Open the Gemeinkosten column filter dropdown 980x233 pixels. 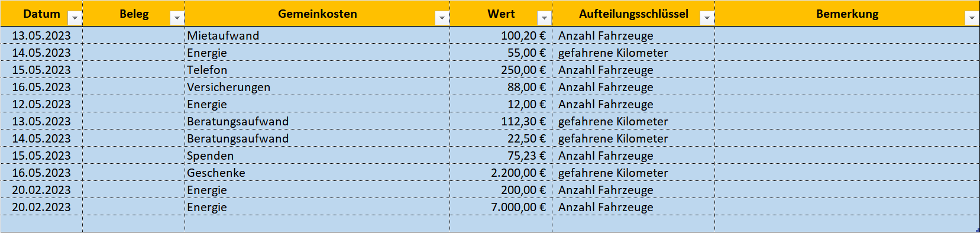coord(442,18)
